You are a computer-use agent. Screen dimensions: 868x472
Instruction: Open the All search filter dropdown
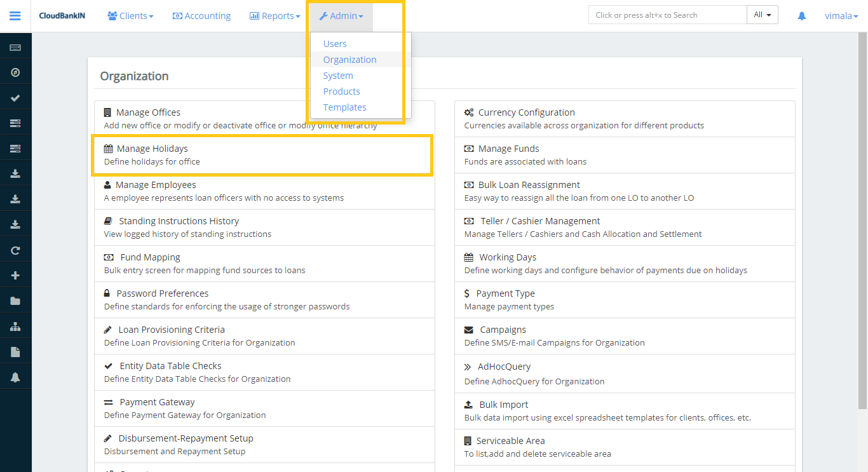[762, 15]
